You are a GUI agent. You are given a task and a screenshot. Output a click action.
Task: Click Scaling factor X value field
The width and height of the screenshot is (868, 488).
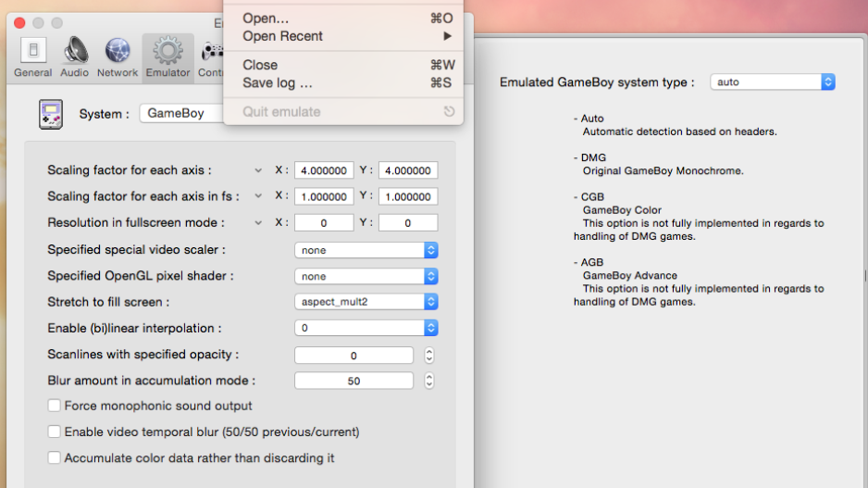click(x=324, y=170)
